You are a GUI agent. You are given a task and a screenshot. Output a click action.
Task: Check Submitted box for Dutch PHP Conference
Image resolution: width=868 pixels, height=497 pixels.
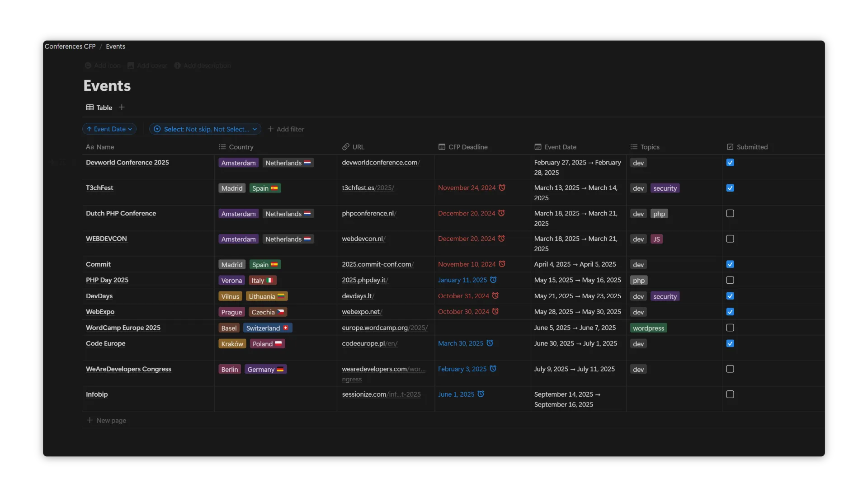pos(730,214)
